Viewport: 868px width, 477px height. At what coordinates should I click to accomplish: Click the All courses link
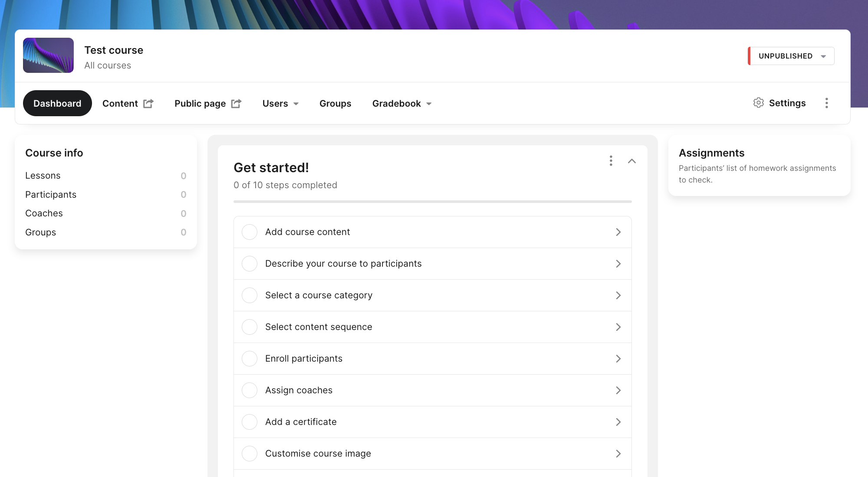point(108,65)
